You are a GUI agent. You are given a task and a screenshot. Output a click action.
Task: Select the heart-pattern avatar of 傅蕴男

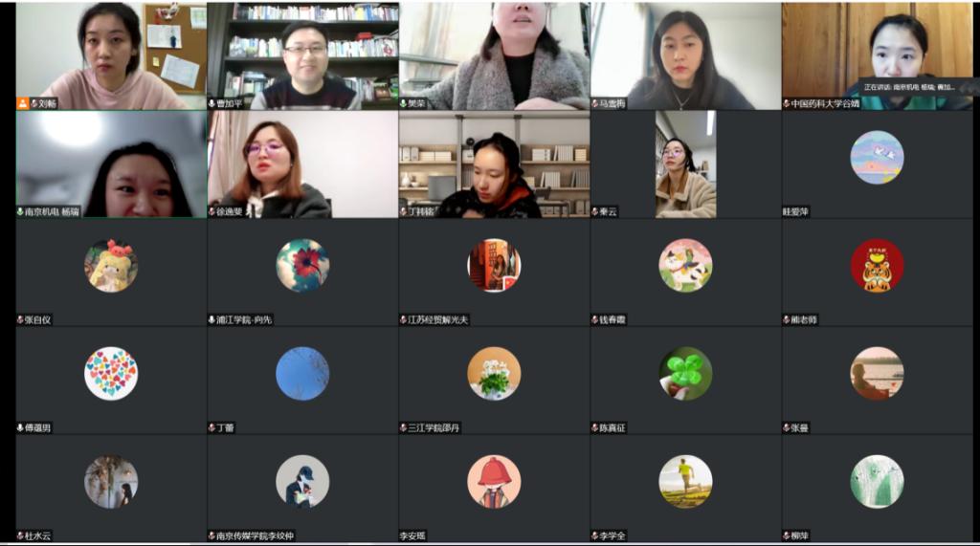click(111, 374)
